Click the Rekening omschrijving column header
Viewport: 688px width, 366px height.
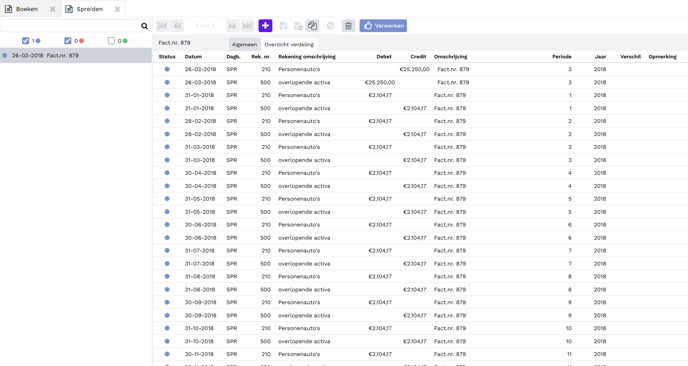click(x=307, y=57)
